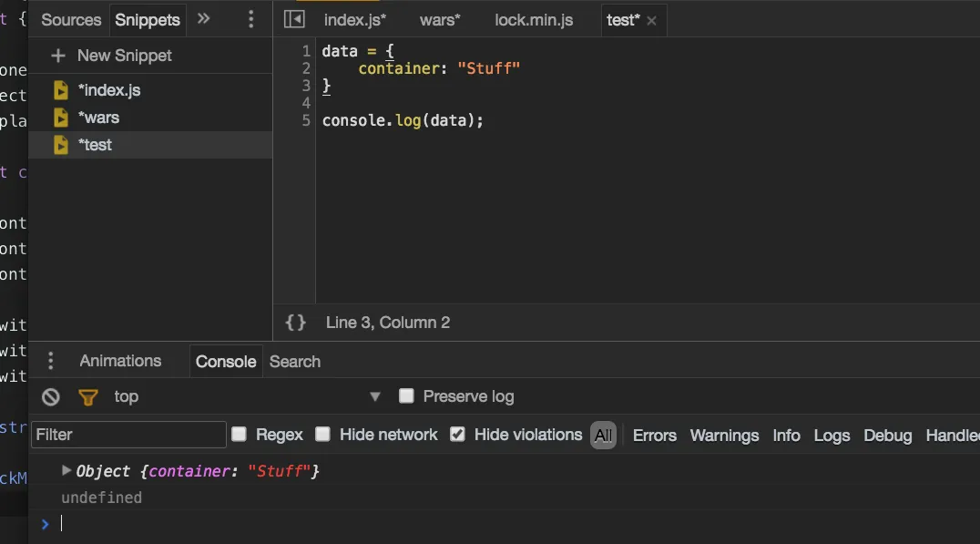Click the console Filter text field
The width and height of the screenshot is (980, 544).
(x=128, y=435)
